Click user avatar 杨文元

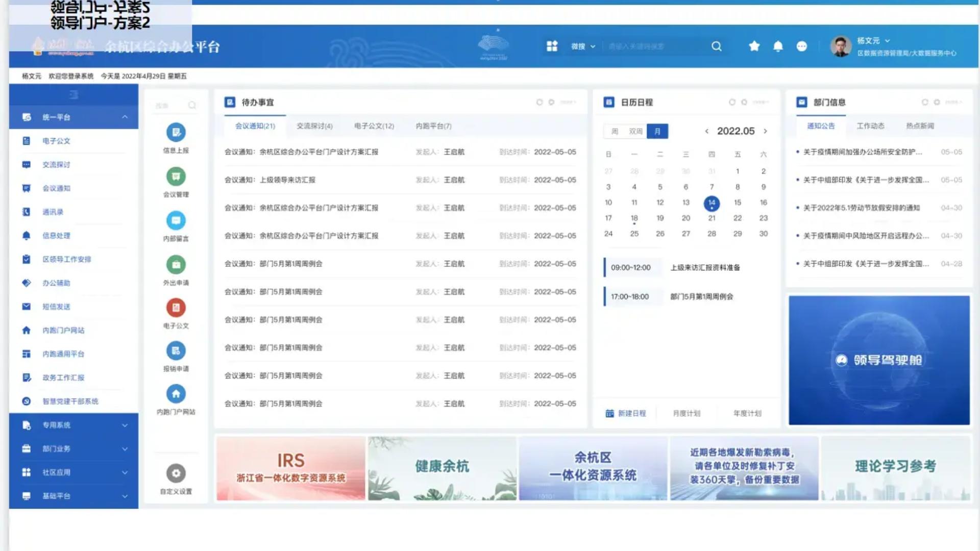click(x=841, y=46)
